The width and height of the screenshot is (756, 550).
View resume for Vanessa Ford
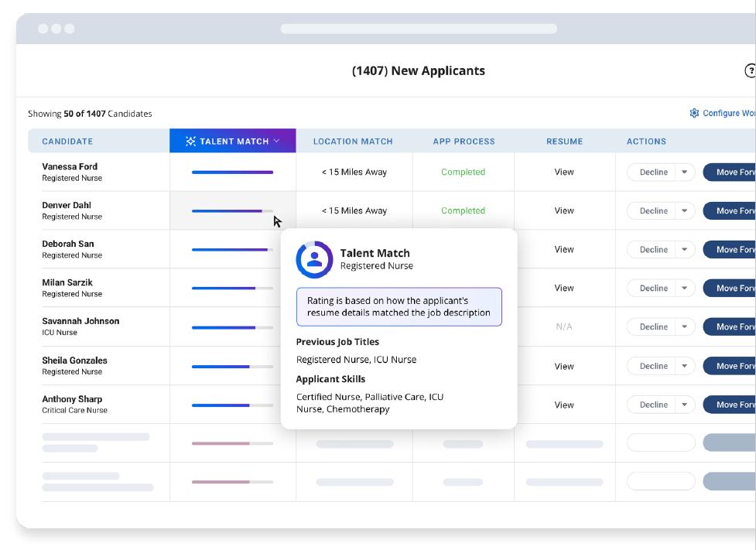(x=564, y=173)
